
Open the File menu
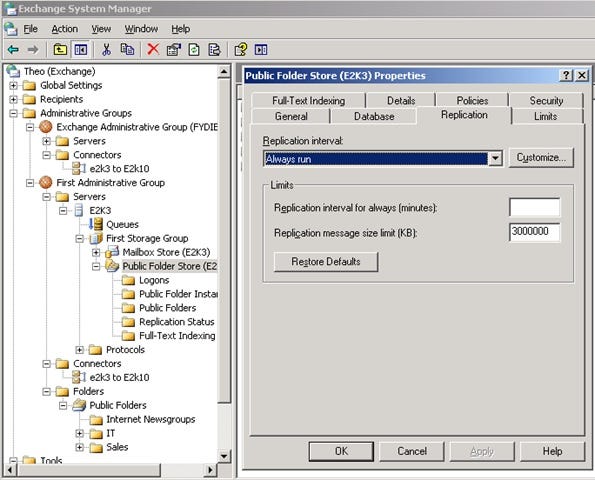30,29
